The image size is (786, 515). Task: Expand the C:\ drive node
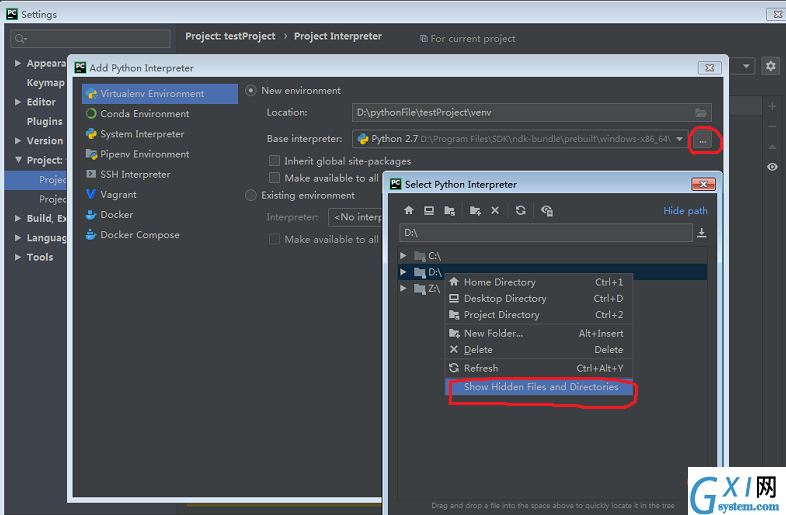[x=403, y=256]
